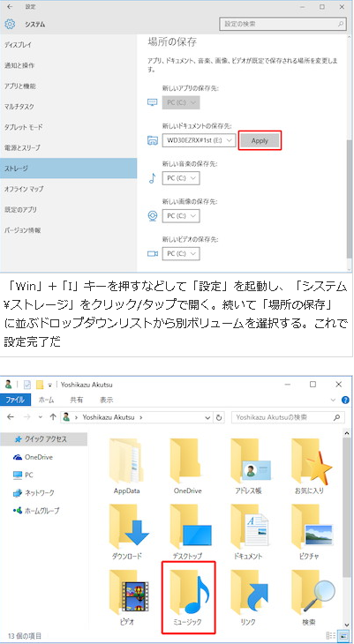Image resolution: width=354 pixels, height=644 pixels.
Task: Open the new apps save location dropdown
Action: (x=181, y=102)
